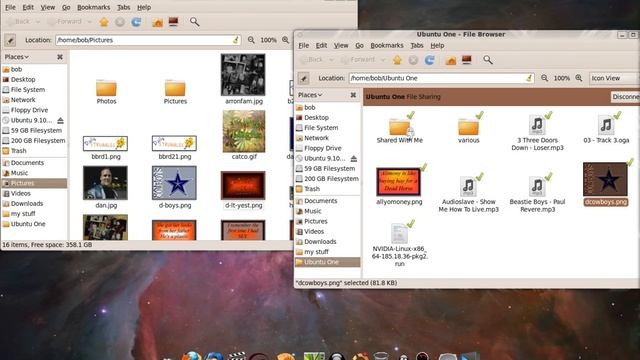Click location field showing /home/bob/Pictures

148,40
